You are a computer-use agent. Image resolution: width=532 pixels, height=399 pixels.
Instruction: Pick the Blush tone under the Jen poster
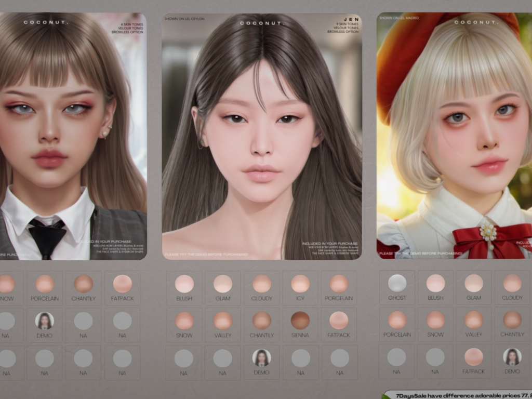pyautogui.click(x=184, y=284)
